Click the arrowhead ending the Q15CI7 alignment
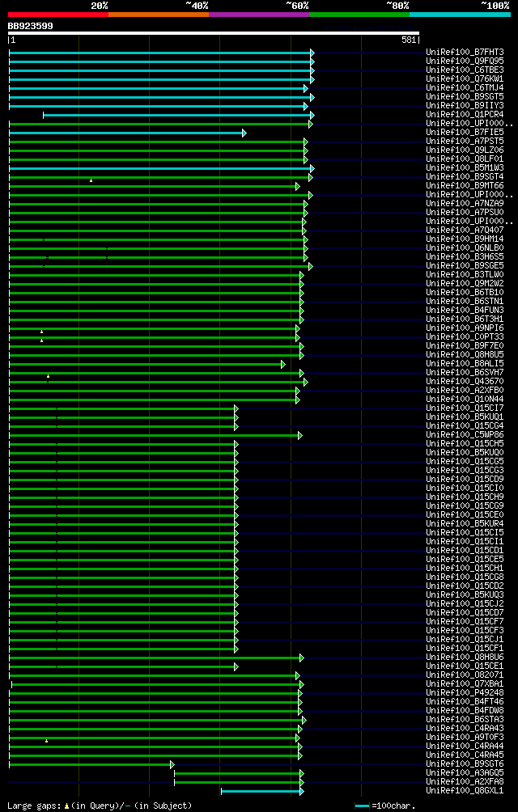The width and height of the screenshot is (518, 812). [236, 409]
